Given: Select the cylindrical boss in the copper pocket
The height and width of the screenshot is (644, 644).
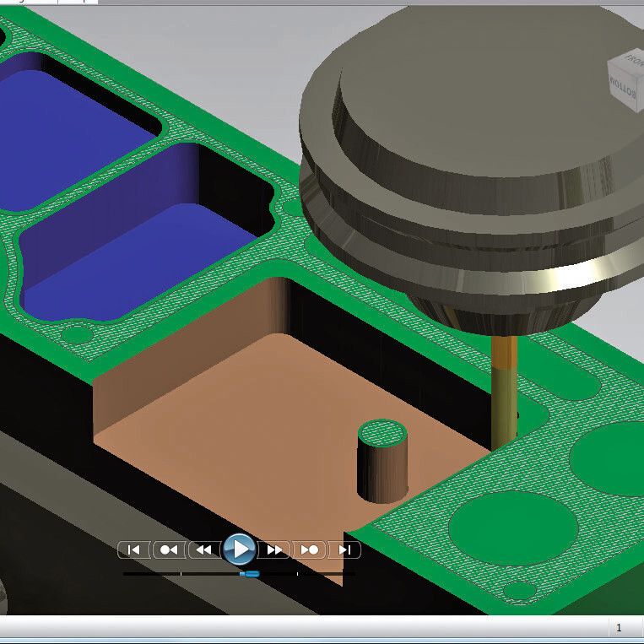Looking at the screenshot, I should 382,464.
